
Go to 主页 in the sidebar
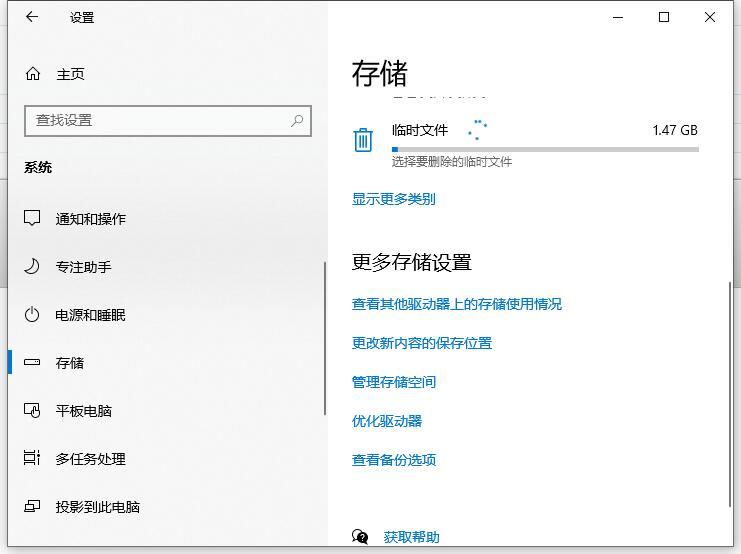70,74
